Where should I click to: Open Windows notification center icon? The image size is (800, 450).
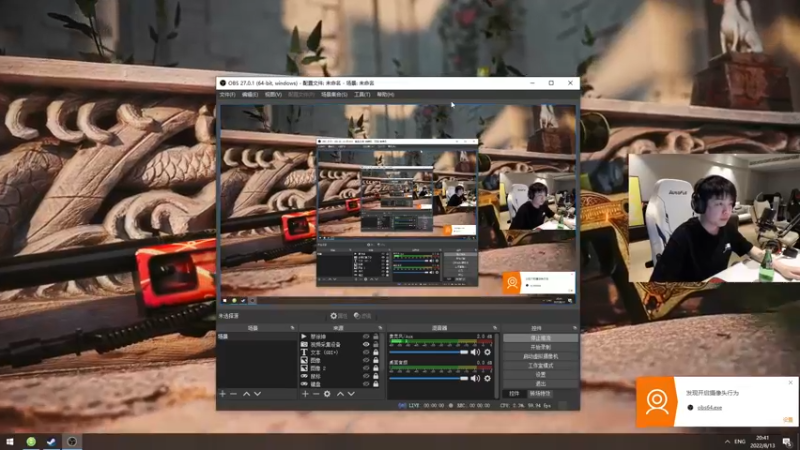click(x=788, y=442)
